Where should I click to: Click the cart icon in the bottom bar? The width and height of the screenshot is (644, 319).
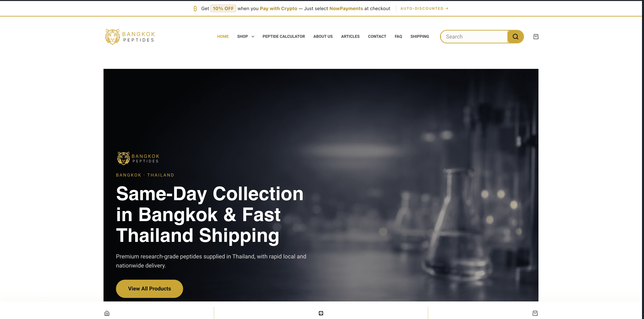click(535, 313)
